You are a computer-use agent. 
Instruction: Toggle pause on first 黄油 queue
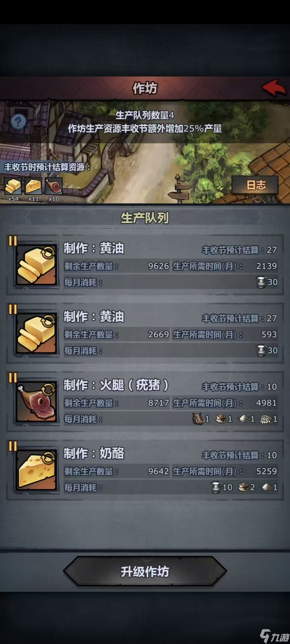pyautogui.click(x=12, y=241)
